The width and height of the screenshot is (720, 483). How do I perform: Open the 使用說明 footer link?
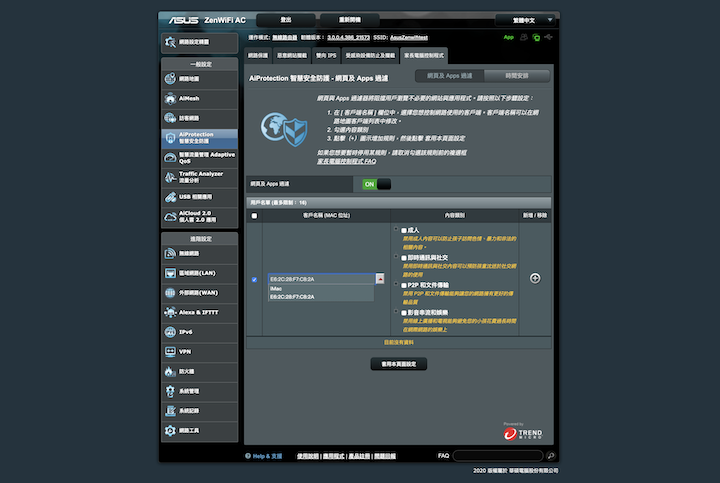(x=308, y=456)
